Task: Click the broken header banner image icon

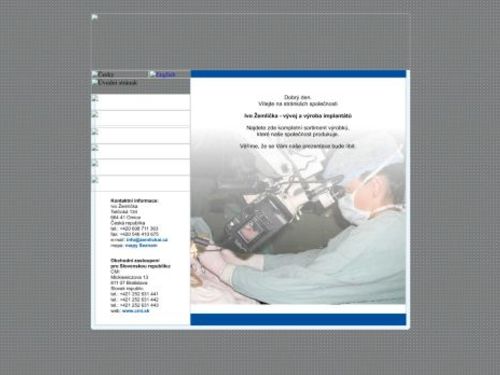Action: pos(95,17)
